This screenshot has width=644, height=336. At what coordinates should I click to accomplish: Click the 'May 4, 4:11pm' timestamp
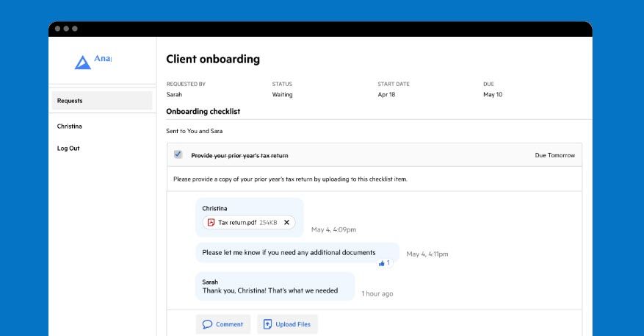(x=427, y=254)
